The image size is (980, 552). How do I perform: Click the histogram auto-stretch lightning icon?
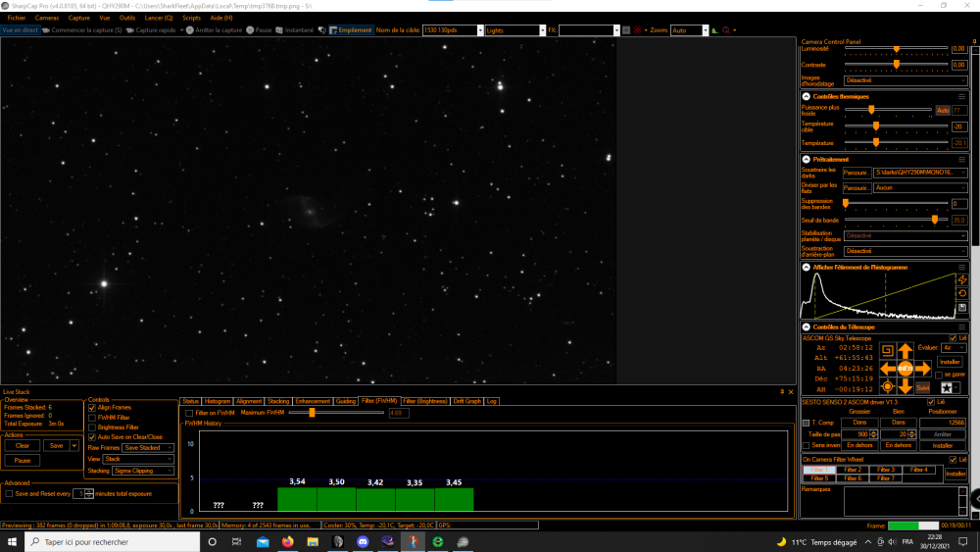[x=962, y=280]
